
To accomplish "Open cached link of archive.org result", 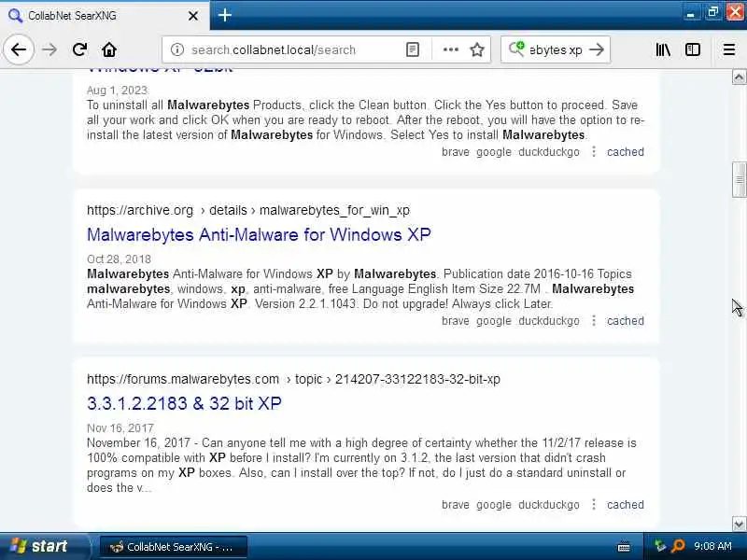I will coord(626,321).
